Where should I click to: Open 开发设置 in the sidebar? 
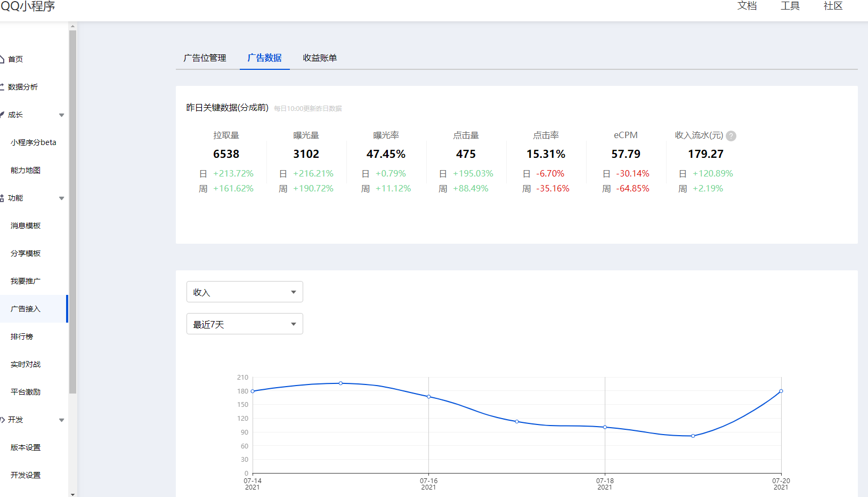point(26,475)
